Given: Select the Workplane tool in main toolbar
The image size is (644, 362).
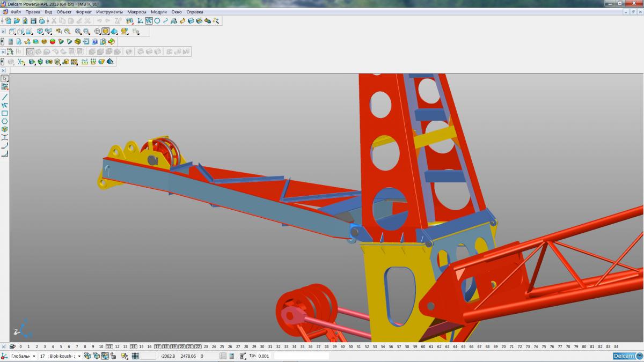Looking at the screenshot, I should pos(140,20).
